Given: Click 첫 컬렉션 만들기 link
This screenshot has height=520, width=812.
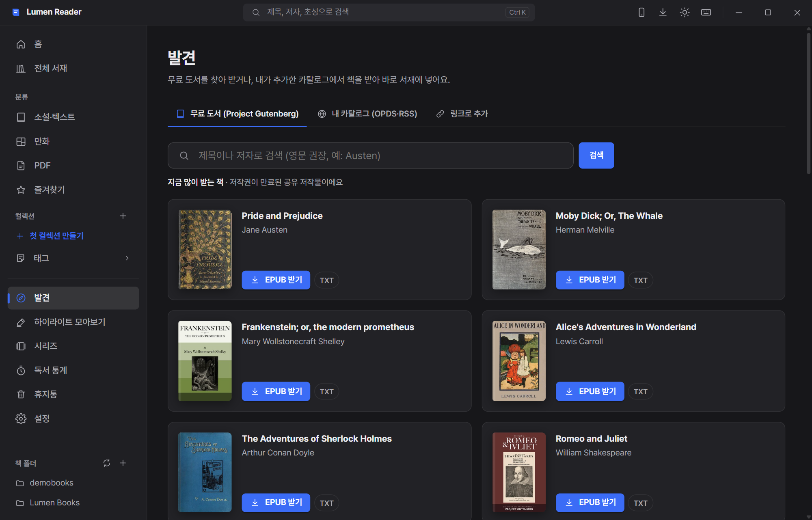Looking at the screenshot, I should coord(50,236).
